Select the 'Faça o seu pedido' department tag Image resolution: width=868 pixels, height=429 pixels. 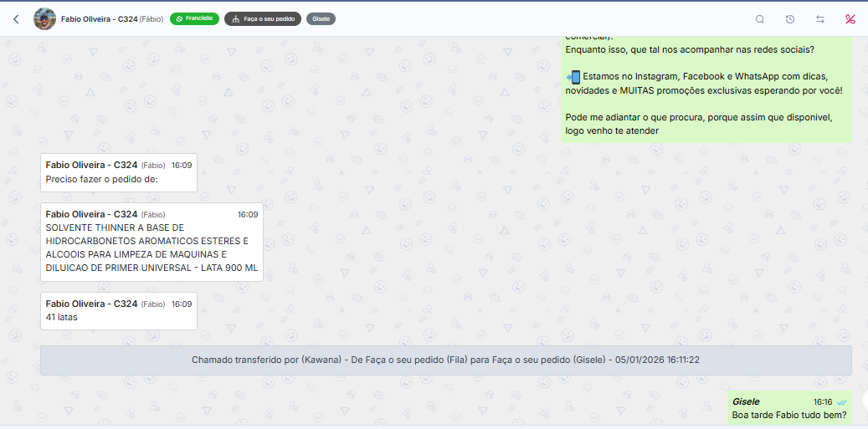[263, 18]
